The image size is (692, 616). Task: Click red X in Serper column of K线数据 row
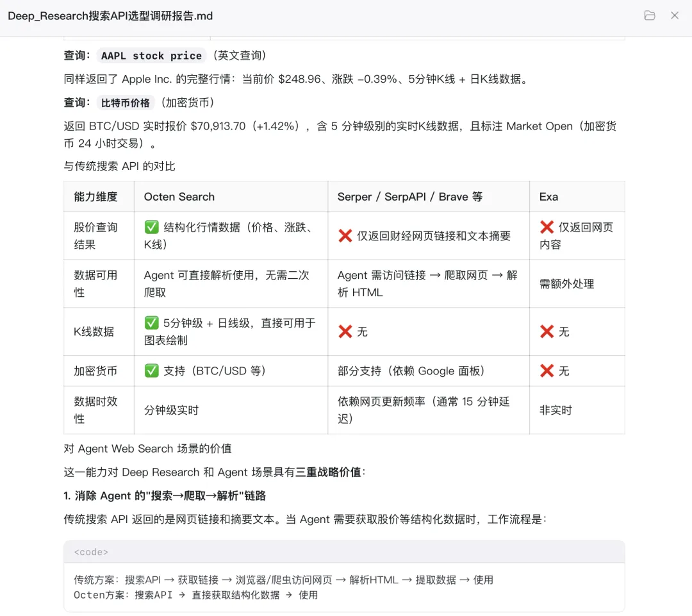[345, 331]
